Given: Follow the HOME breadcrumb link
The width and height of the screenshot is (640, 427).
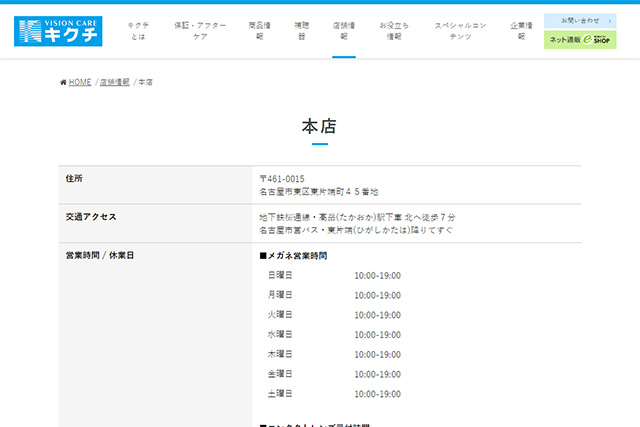Looking at the screenshot, I should click(80, 82).
